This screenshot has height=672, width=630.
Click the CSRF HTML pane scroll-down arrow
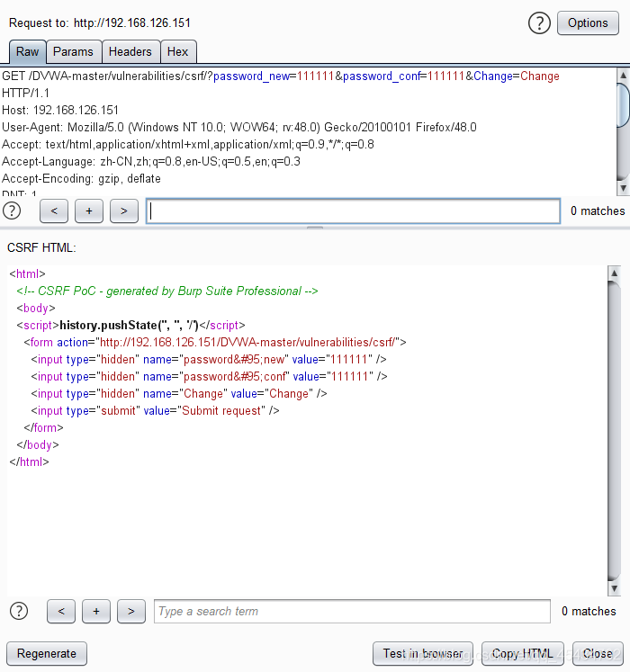point(614,588)
